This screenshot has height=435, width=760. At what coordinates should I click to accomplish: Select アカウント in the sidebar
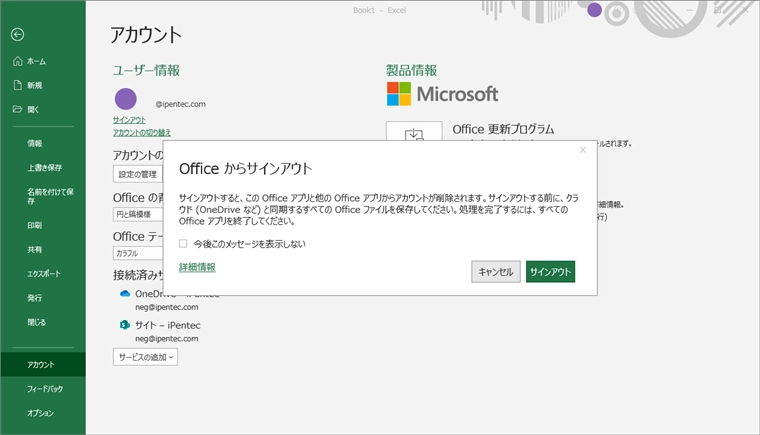[x=43, y=365]
